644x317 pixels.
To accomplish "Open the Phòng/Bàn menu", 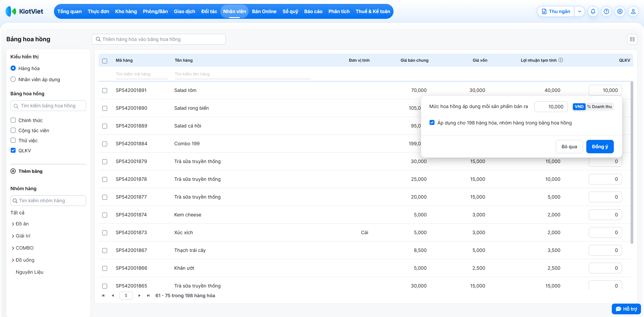I will (x=155, y=11).
